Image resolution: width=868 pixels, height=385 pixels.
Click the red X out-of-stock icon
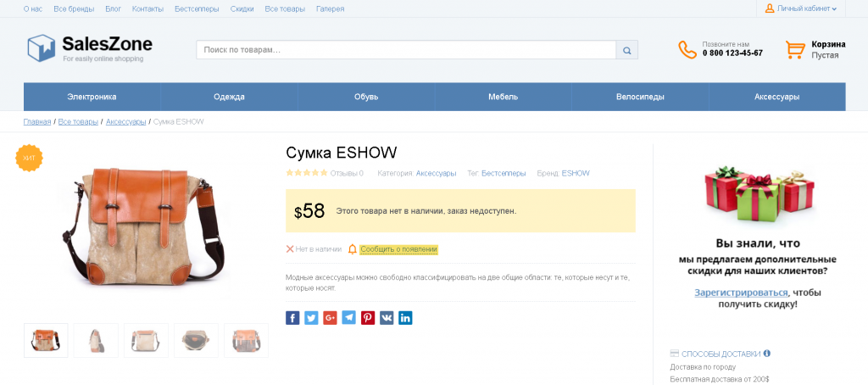click(x=290, y=249)
